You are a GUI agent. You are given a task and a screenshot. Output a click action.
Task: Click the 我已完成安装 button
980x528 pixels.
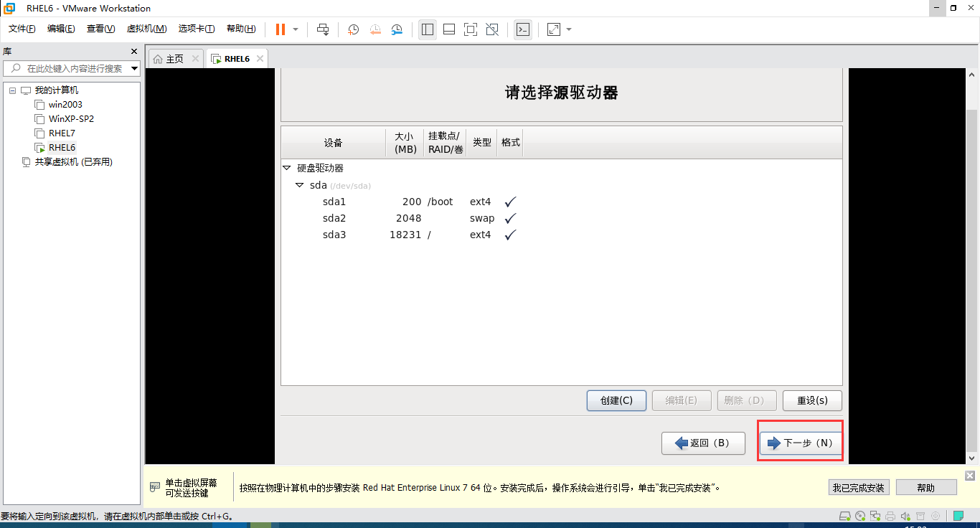[859, 488]
